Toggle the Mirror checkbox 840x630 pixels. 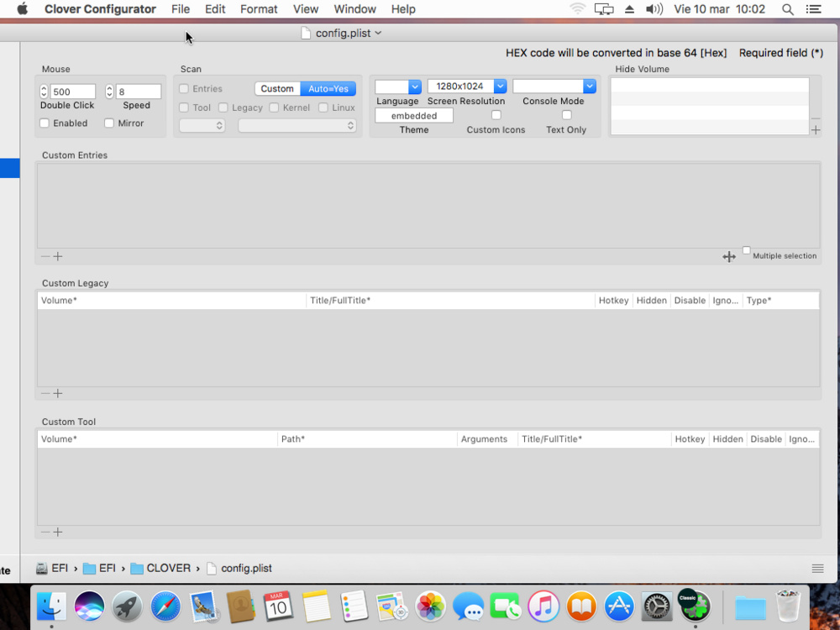pos(109,123)
